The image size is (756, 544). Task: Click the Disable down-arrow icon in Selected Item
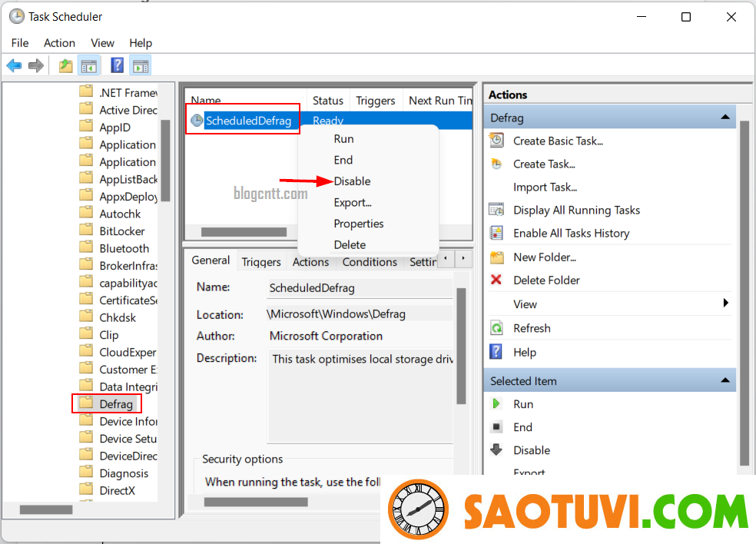[497, 450]
